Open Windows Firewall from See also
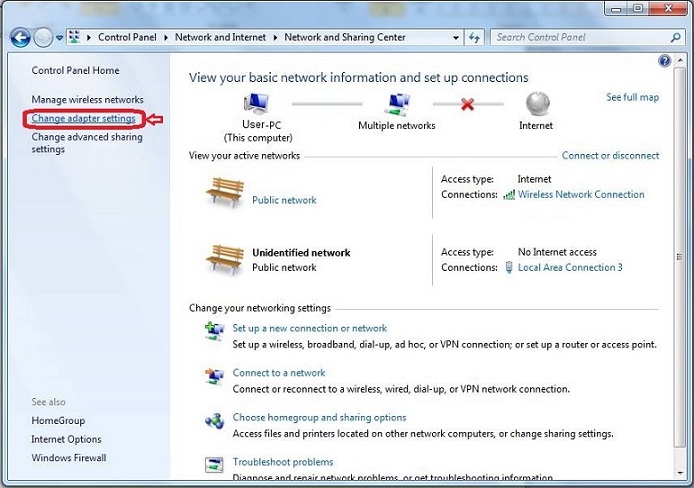This screenshot has height=488, width=694. [68, 458]
